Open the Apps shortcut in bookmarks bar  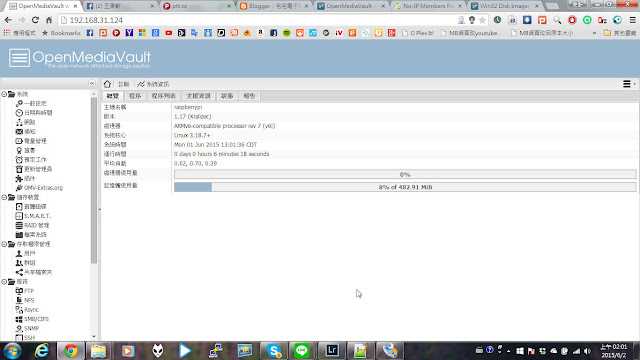(x=20, y=33)
